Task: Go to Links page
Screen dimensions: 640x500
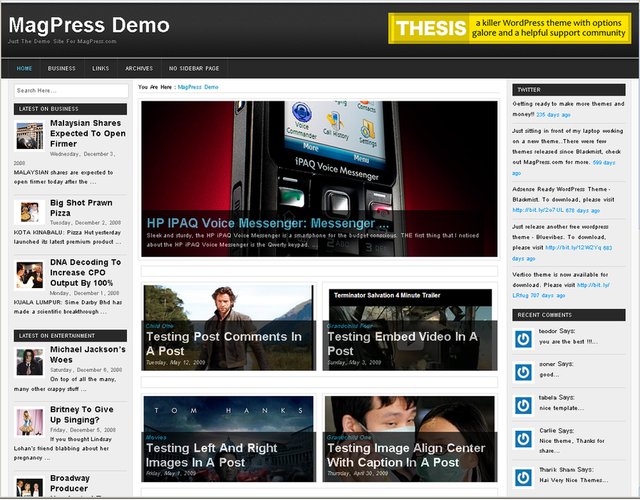Action: [100, 68]
